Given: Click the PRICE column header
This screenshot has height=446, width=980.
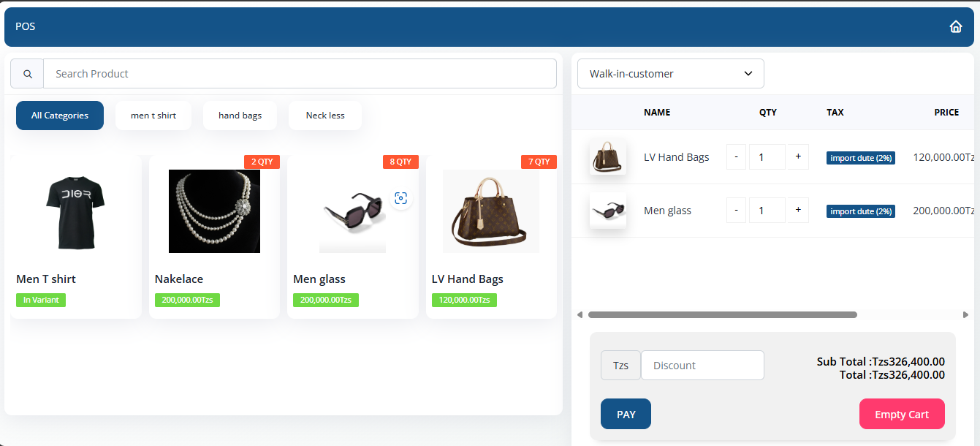Looking at the screenshot, I should pyautogui.click(x=946, y=113).
